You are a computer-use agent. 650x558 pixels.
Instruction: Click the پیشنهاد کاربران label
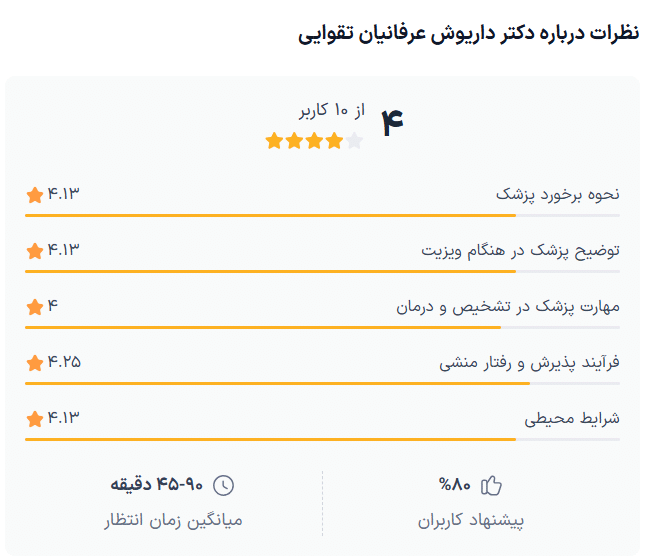(x=471, y=521)
